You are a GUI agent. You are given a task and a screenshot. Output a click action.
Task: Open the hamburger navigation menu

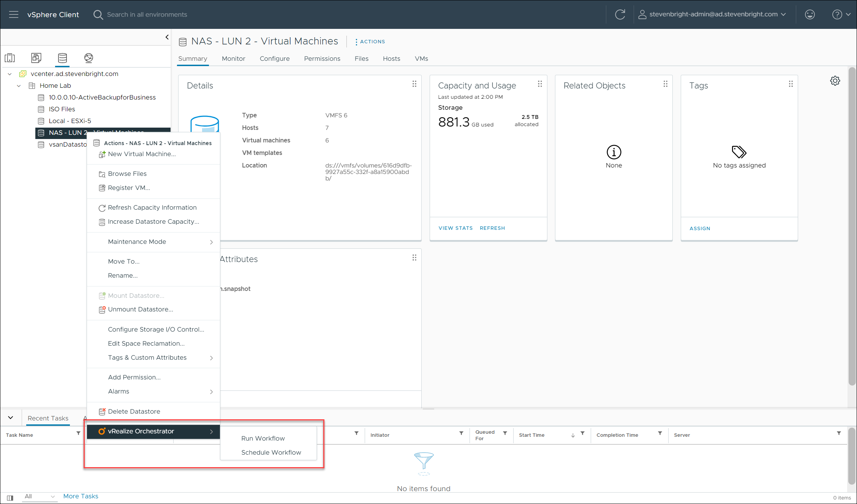point(14,14)
